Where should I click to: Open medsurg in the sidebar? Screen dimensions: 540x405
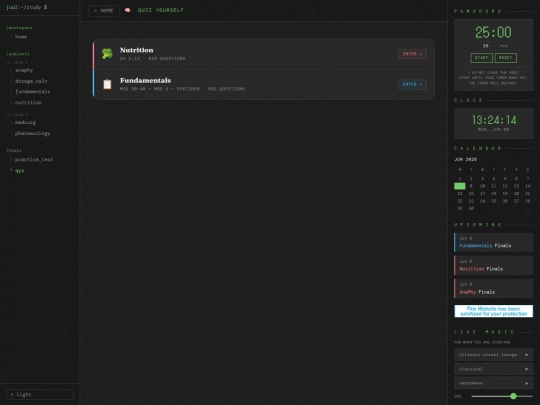click(x=25, y=122)
